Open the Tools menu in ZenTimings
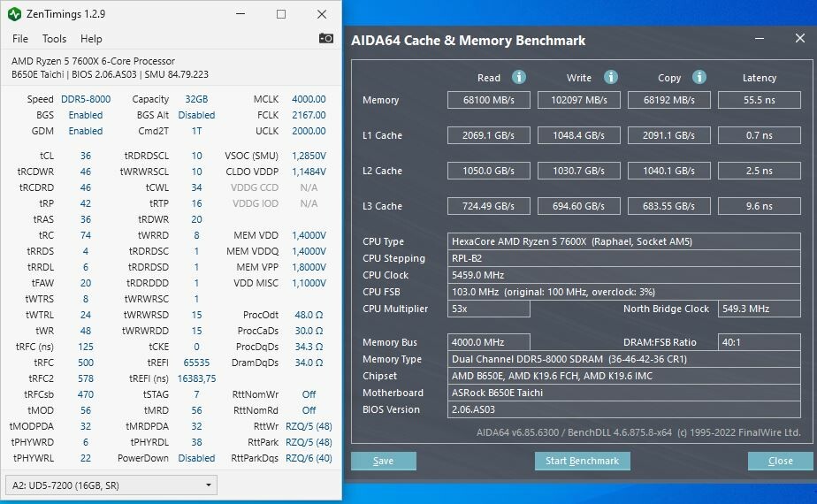Viewport: 817px width, 504px height. pos(54,39)
